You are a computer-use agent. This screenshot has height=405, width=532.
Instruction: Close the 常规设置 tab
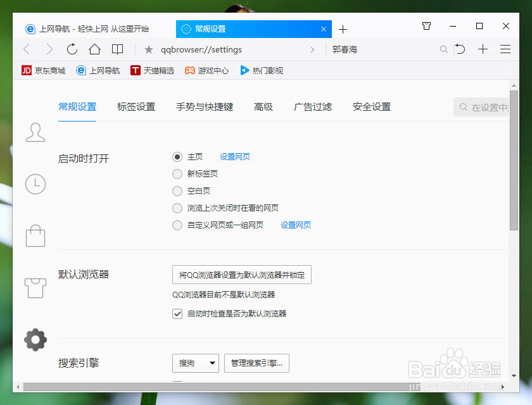(324, 29)
